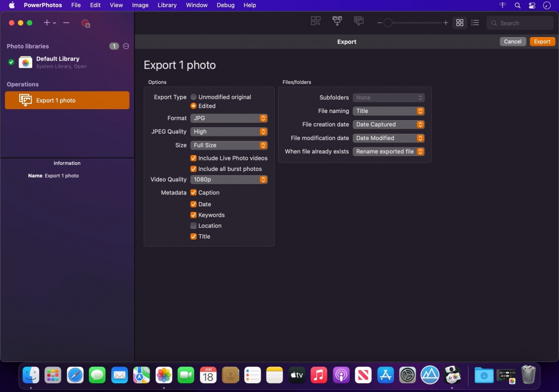Uncheck Include Live Photo videos
The height and width of the screenshot is (392, 559).
point(193,158)
